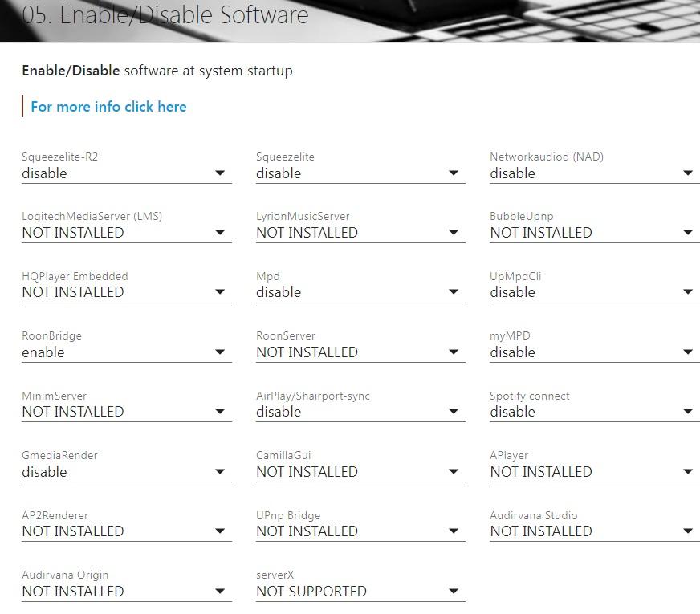The width and height of the screenshot is (700, 614).
Task: Expand the HQPlayer Embedded dropdown
Action: 127,292
